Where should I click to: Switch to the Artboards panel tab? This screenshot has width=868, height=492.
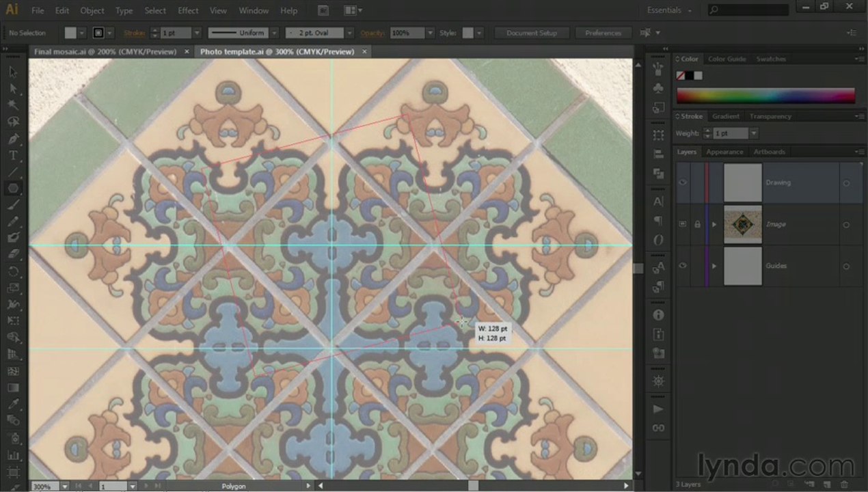[x=770, y=152]
